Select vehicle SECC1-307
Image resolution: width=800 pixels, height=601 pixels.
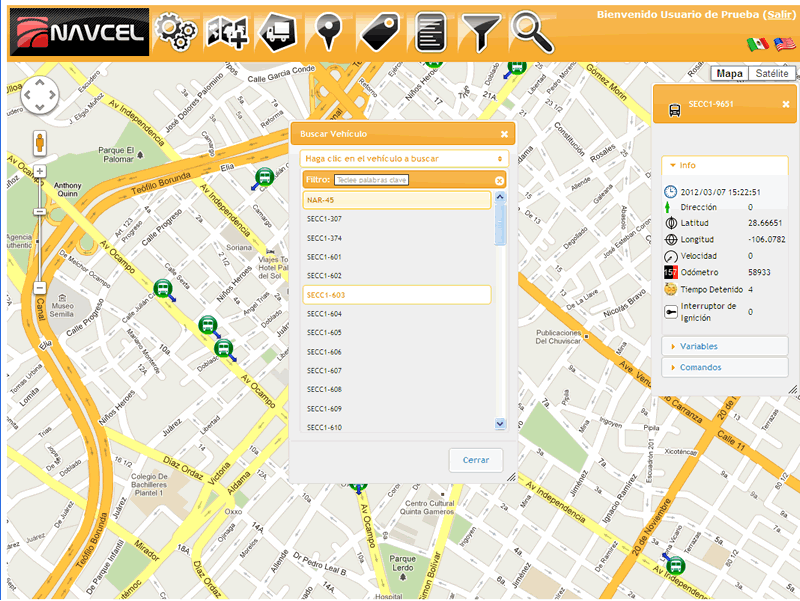tap(397, 219)
